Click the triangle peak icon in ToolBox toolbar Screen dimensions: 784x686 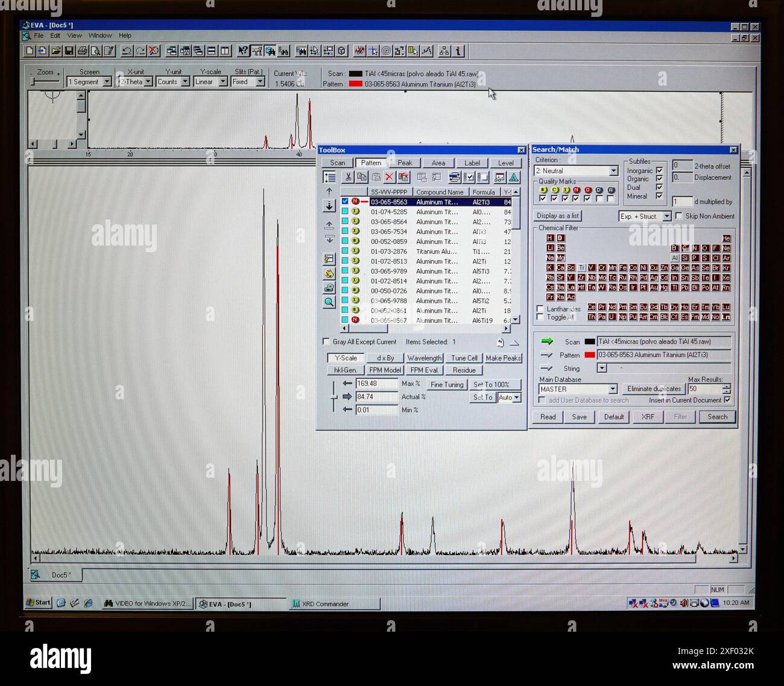click(514, 177)
